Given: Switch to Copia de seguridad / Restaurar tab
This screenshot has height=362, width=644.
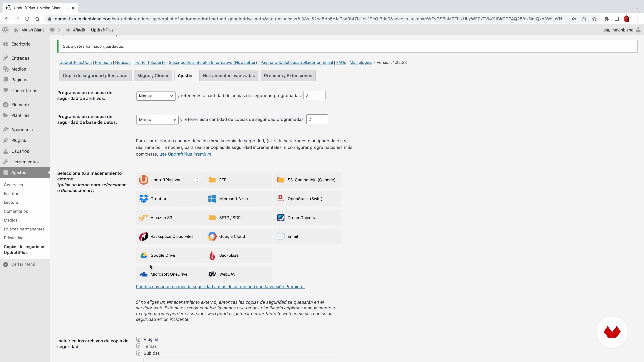Looking at the screenshot, I should pyautogui.click(x=95, y=75).
